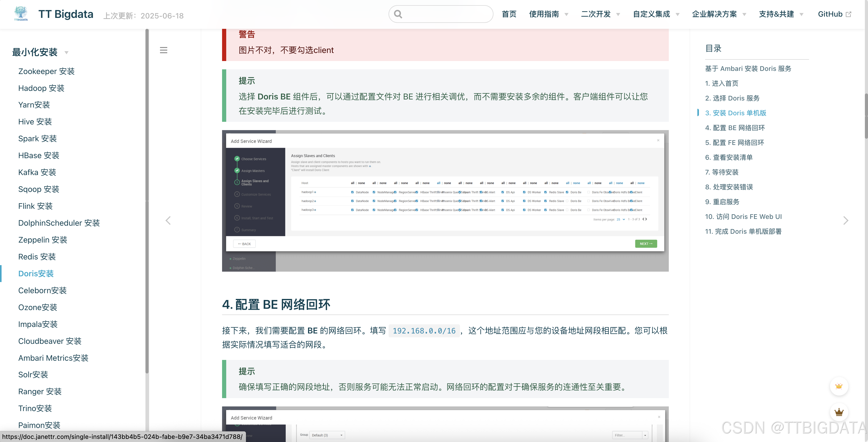Jump to 10. 访问 Doris FE Web UI
The height and width of the screenshot is (442, 868).
pyautogui.click(x=743, y=217)
